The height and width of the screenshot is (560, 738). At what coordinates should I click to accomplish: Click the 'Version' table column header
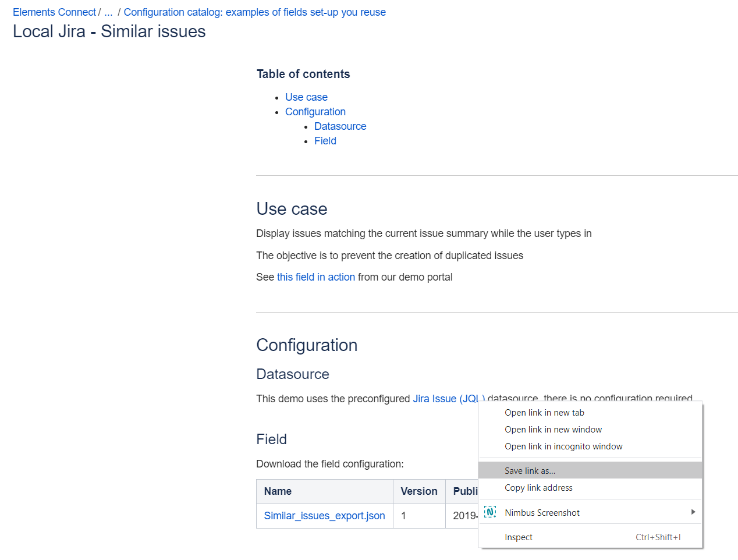point(418,491)
